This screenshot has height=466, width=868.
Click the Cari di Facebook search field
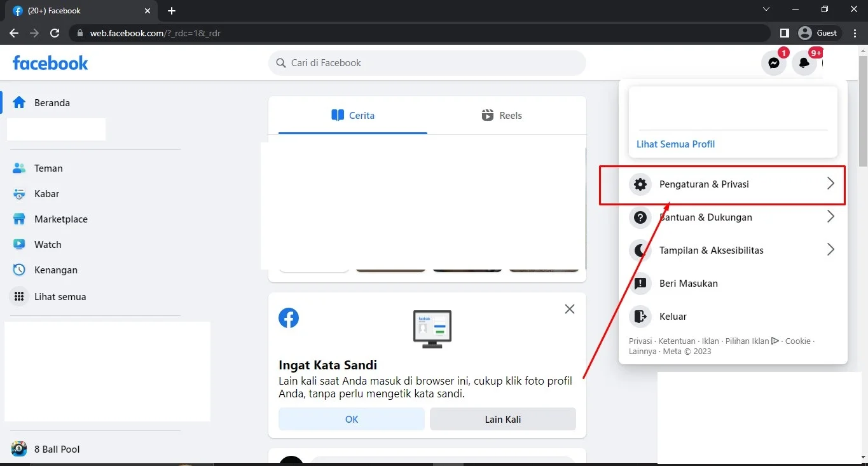click(427, 63)
